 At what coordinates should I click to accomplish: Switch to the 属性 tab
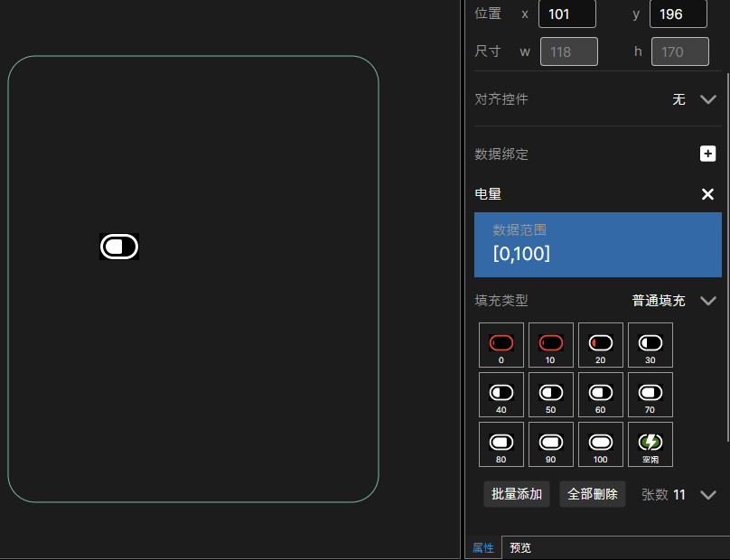(483, 548)
